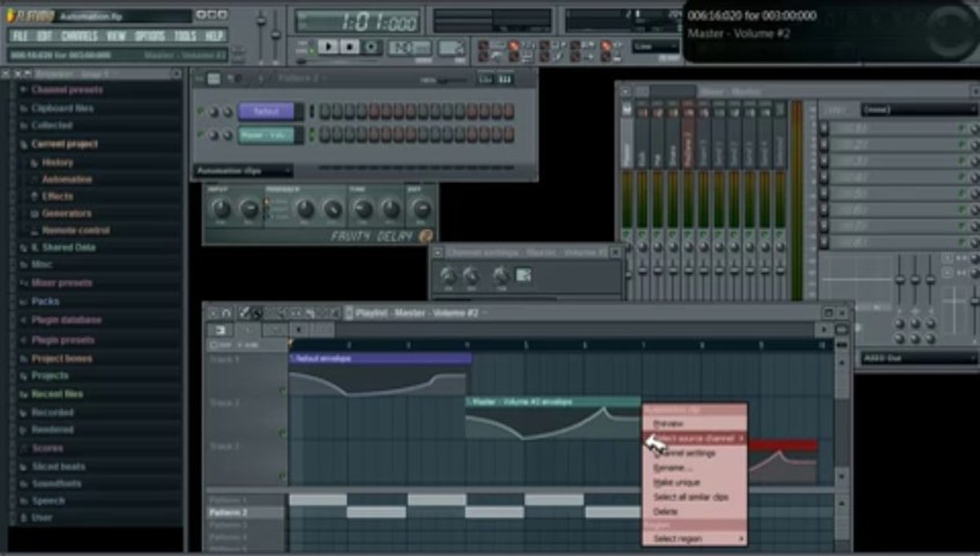The width and height of the screenshot is (980, 556).
Task: Open the HELP menu
Action: coord(214,36)
